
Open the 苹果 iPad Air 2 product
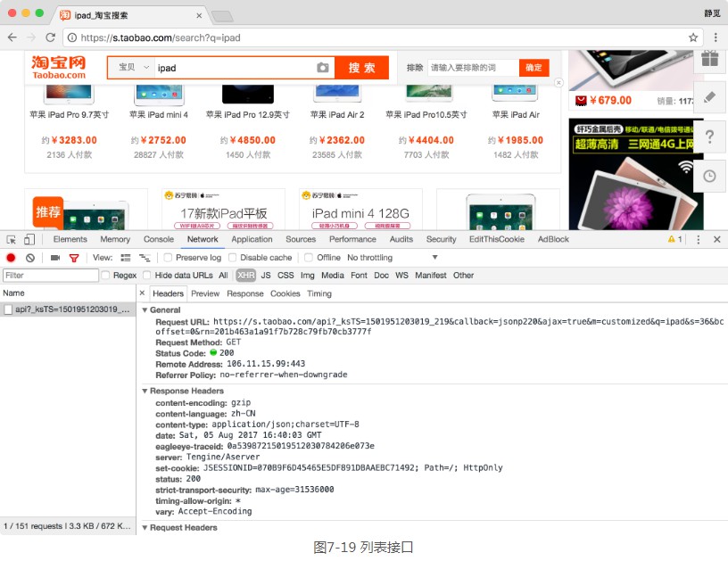click(x=337, y=114)
